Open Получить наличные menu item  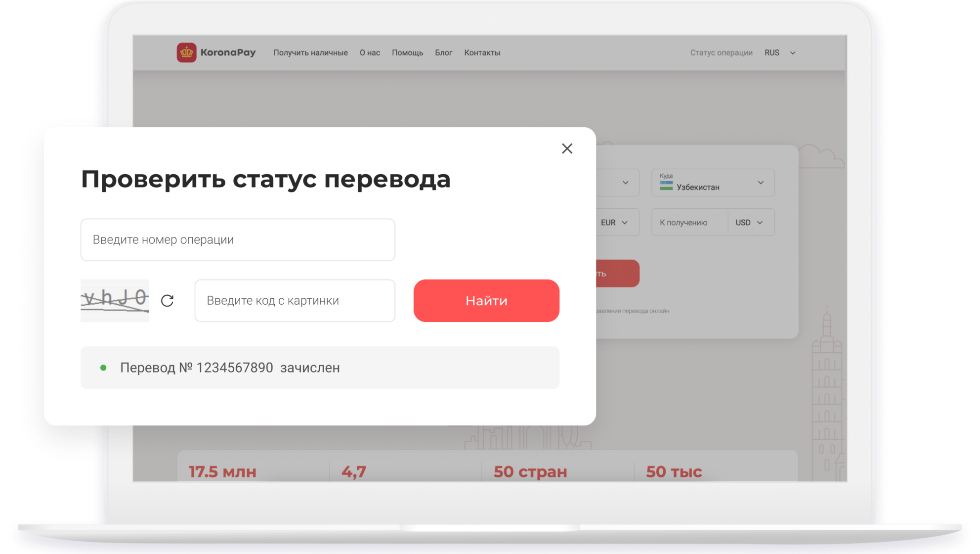click(310, 53)
